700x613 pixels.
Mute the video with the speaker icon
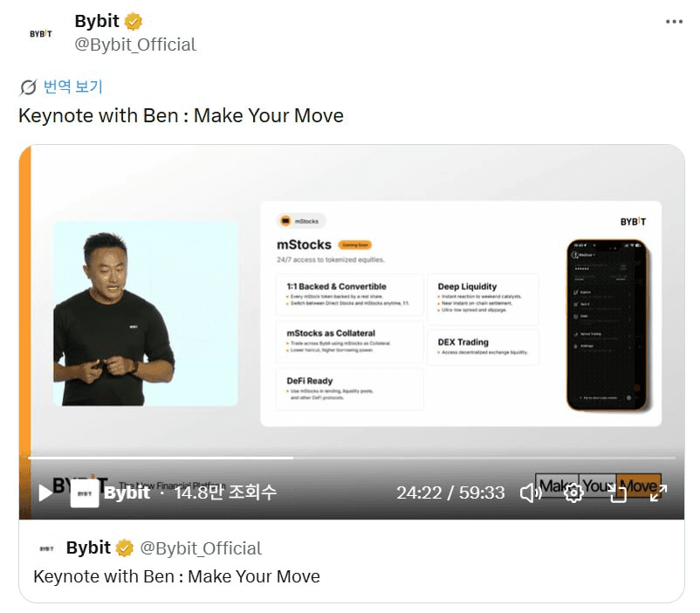[x=531, y=492]
